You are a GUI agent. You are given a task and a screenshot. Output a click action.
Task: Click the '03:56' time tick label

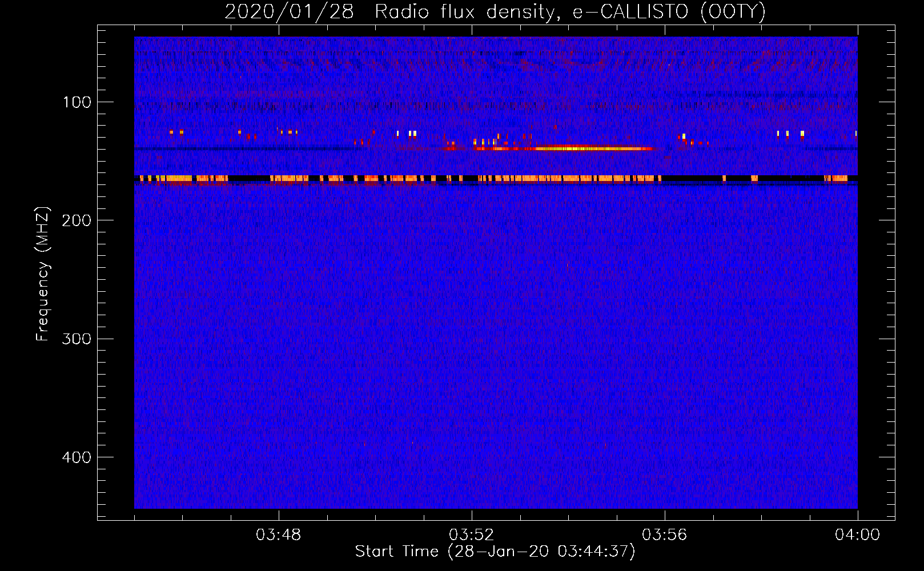coord(664,535)
